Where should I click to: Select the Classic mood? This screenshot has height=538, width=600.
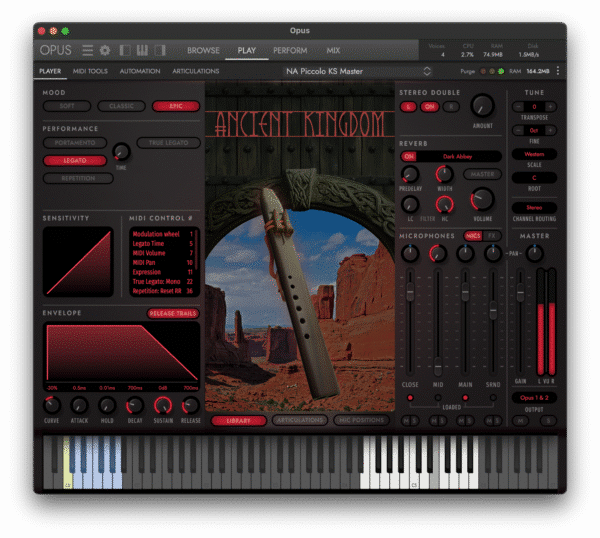pos(121,106)
